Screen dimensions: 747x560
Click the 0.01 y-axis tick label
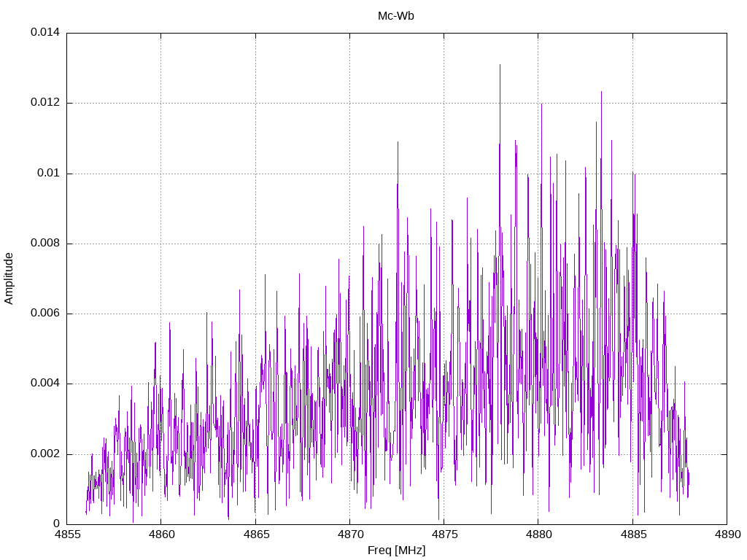[x=49, y=173]
